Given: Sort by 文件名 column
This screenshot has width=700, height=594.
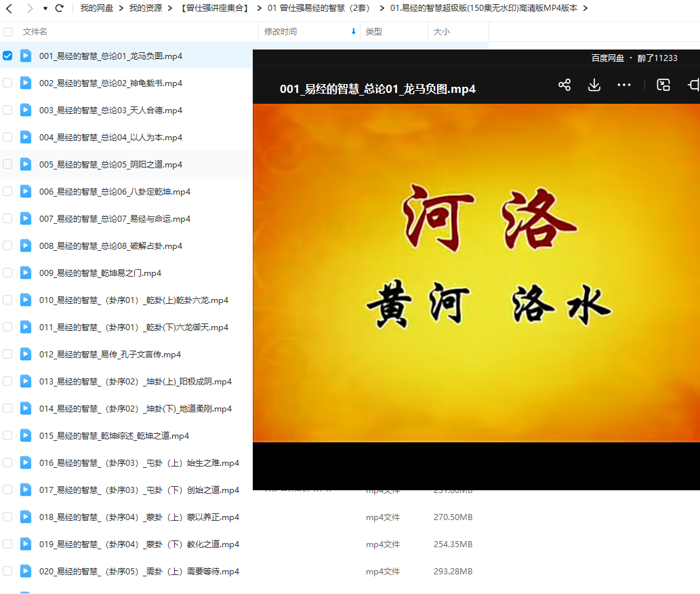Looking at the screenshot, I should [x=35, y=32].
